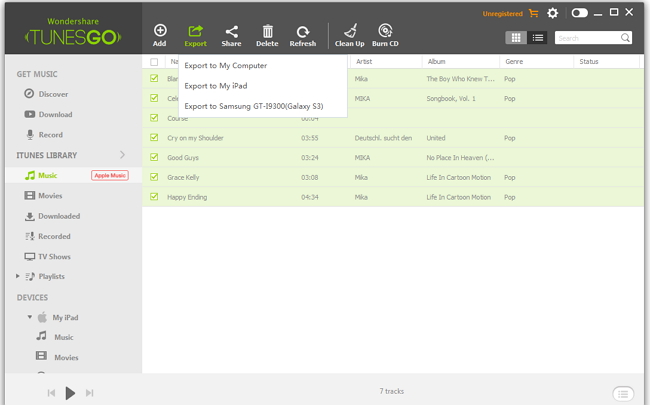Image resolution: width=650 pixels, height=405 pixels.
Task: Uncheck the Happy Ending checkbox
Action: click(154, 196)
